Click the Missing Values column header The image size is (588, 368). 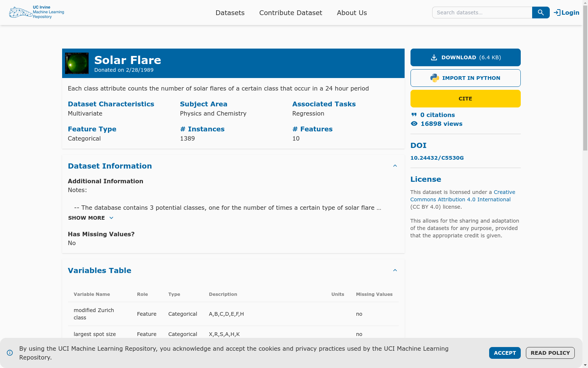pos(374,294)
